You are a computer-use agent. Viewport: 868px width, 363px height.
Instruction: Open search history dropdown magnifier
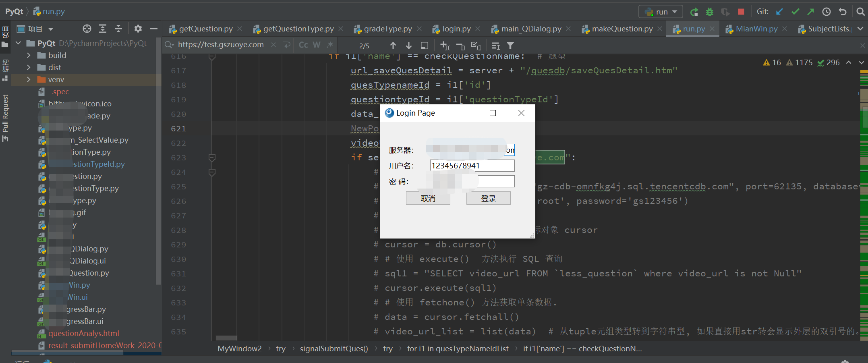pyautogui.click(x=170, y=45)
